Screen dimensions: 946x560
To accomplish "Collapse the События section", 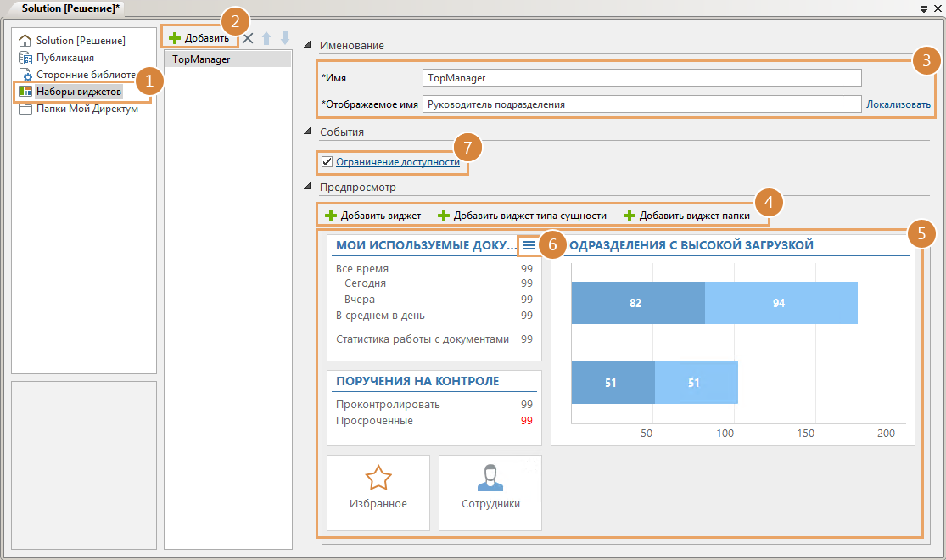I will tap(308, 132).
